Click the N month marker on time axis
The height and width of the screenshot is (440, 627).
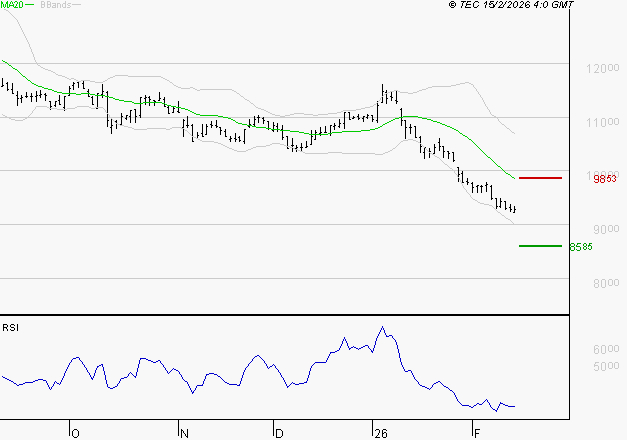[x=184, y=433]
